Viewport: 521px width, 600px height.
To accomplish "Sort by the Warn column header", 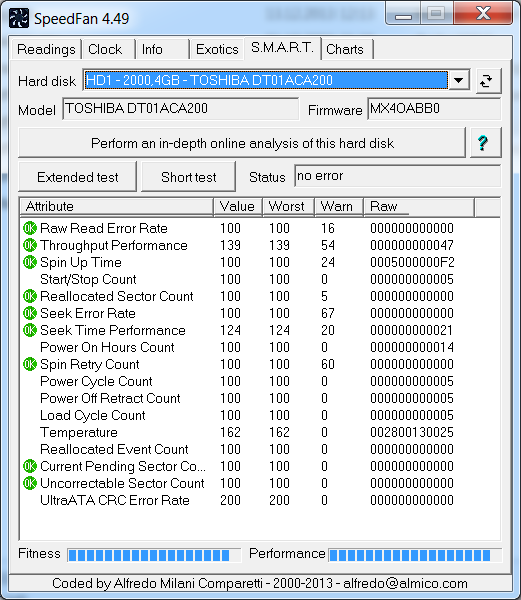I will pyautogui.click(x=339, y=207).
